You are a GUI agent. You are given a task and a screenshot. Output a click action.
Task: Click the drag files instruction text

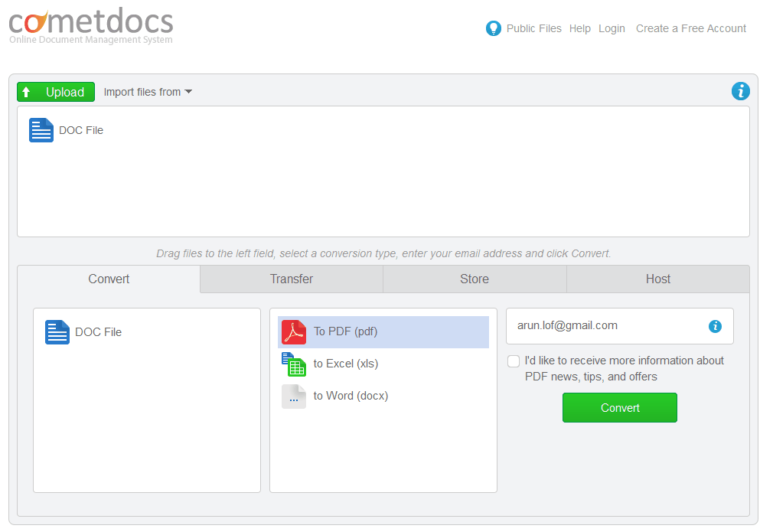tap(383, 253)
